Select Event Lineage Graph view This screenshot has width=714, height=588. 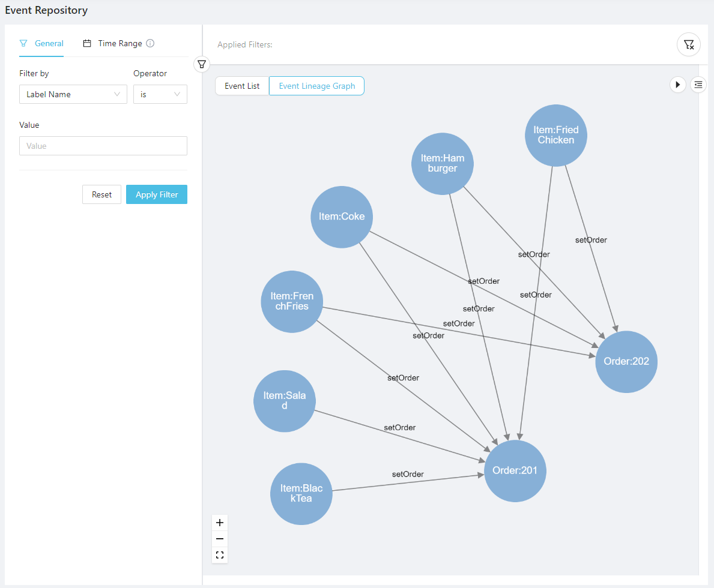pyautogui.click(x=316, y=86)
